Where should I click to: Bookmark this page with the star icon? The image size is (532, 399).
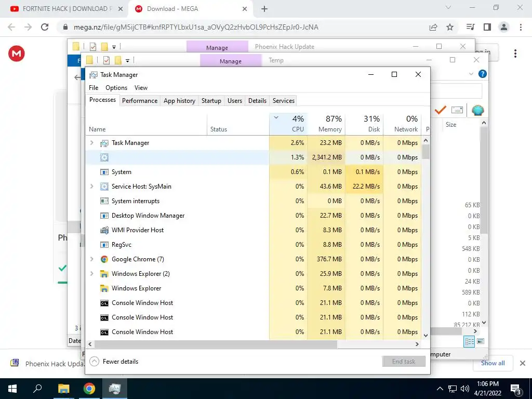click(450, 27)
